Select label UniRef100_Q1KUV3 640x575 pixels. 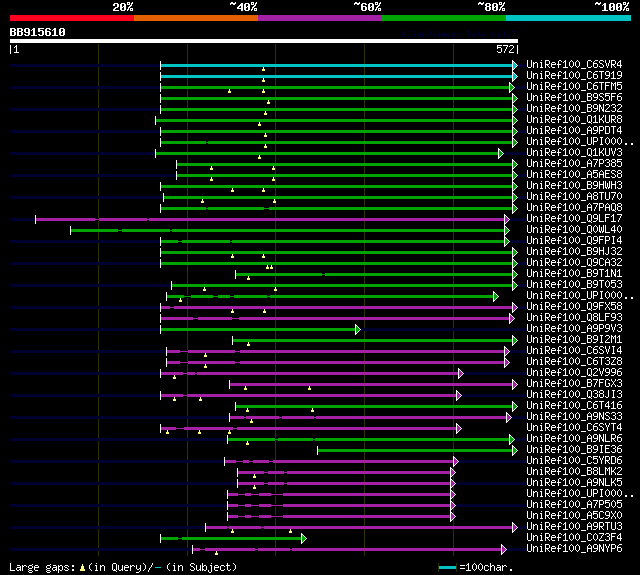[x=574, y=153]
